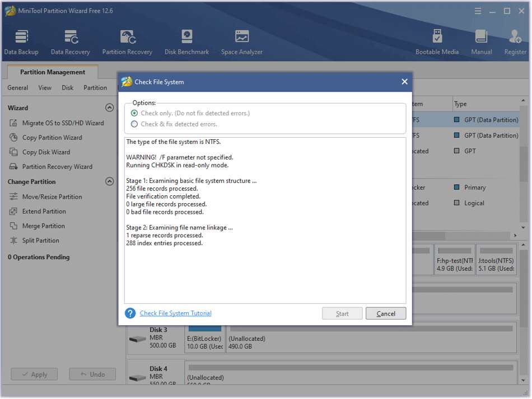The width and height of the screenshot is (532, 399).
Task: Switch to Partition Management tab
Action: [53, 72]
